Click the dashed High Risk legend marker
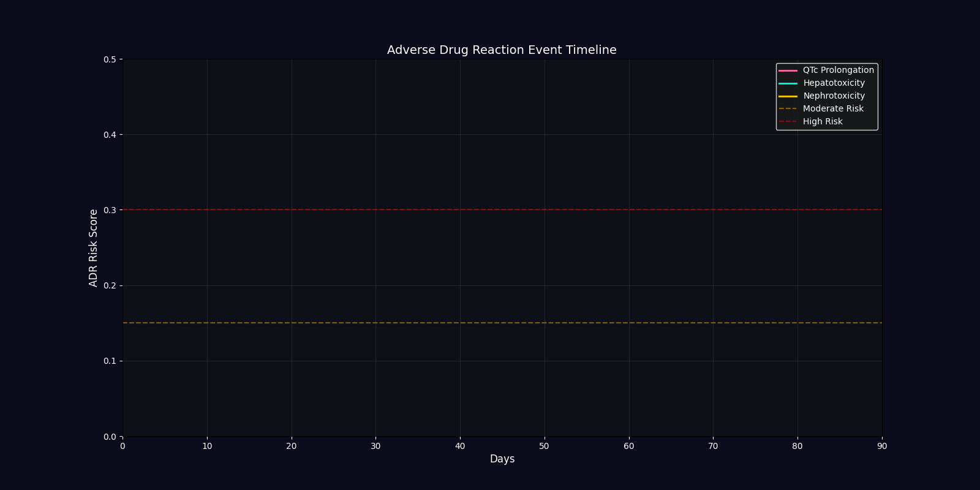 click(x=788, y=122)
